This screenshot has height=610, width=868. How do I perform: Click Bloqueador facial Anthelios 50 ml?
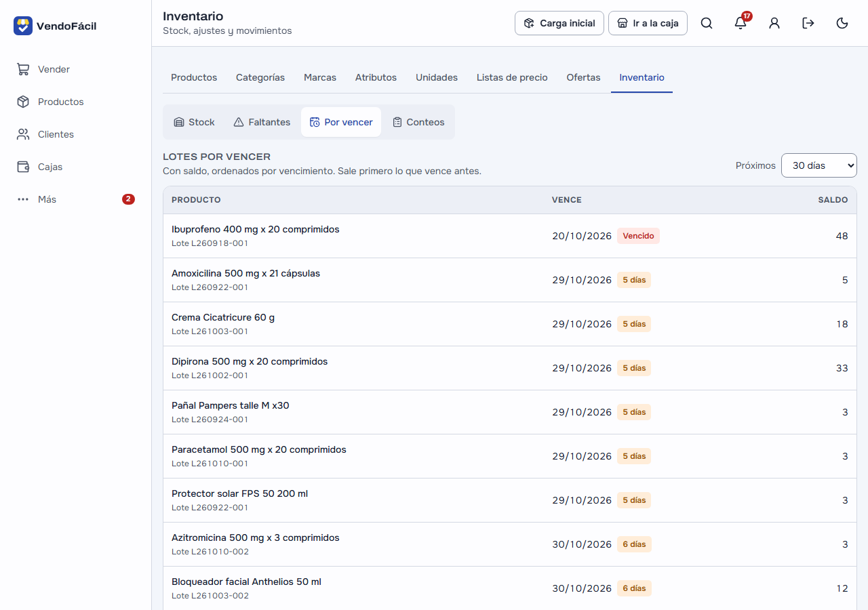click(x=246, y=582)
